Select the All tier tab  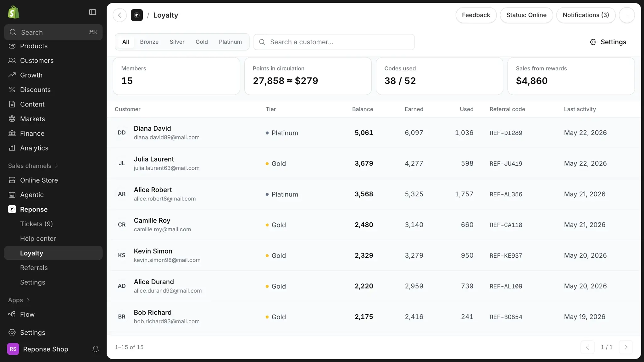(125, 42)
